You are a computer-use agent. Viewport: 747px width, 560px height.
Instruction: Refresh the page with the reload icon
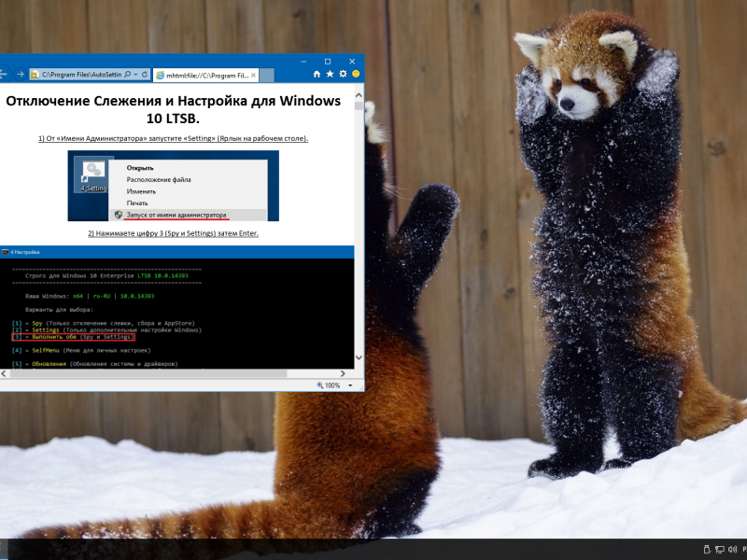[145, 75]
